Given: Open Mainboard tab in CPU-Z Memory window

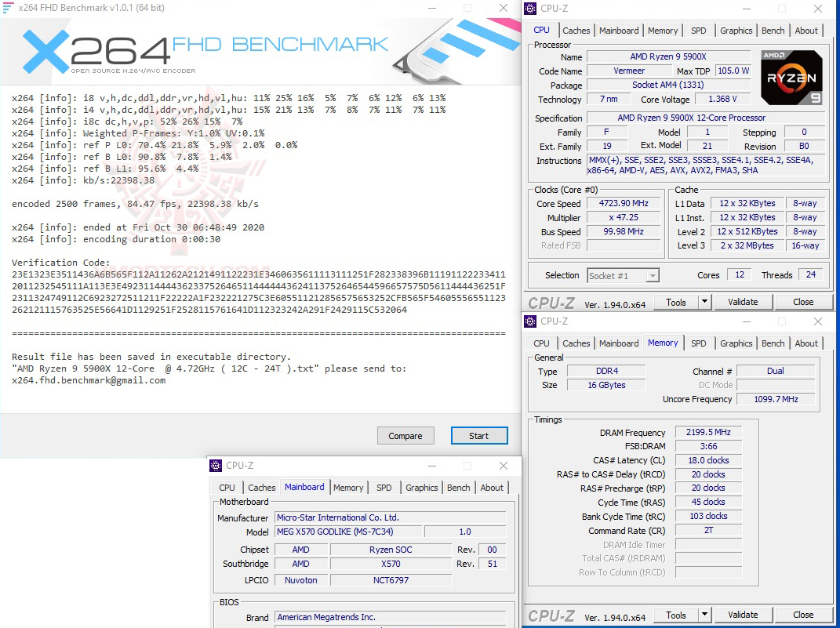Looking at the screenshot, I should pyautogui.click(x=619, y=343).
